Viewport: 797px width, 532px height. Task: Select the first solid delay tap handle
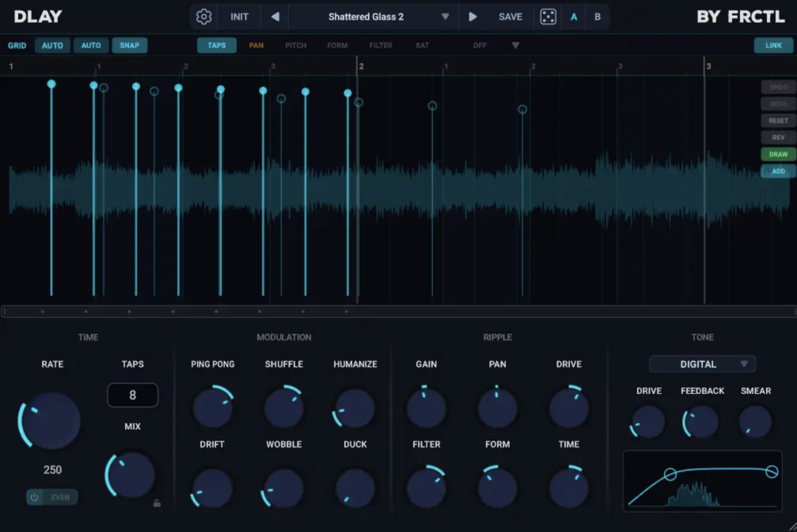point(51,84)
